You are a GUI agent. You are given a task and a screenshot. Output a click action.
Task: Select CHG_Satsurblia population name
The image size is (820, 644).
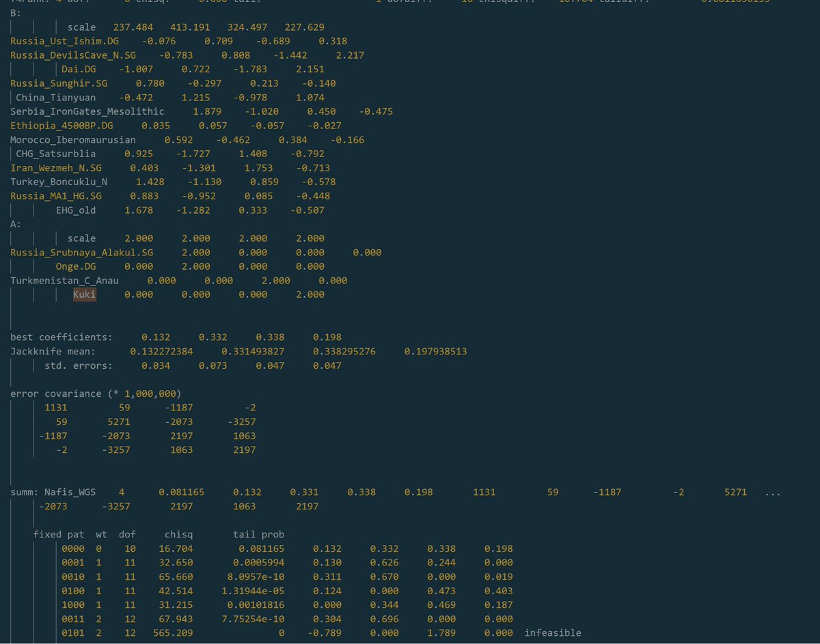pyautogui.click(x=56, y=154)
